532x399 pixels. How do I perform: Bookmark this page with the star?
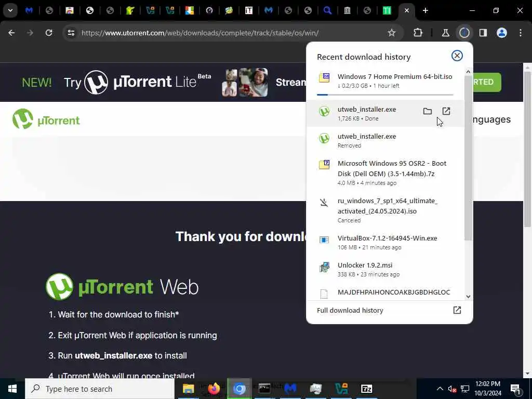[392, 33]
